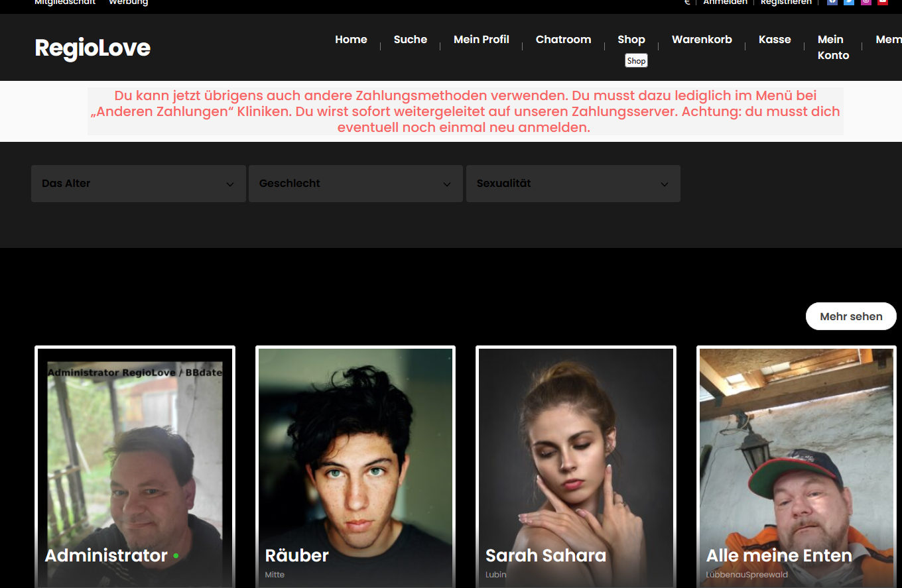Click the RegioLove logo
This screenshot has height=588, width=902.
click(93, 48)
